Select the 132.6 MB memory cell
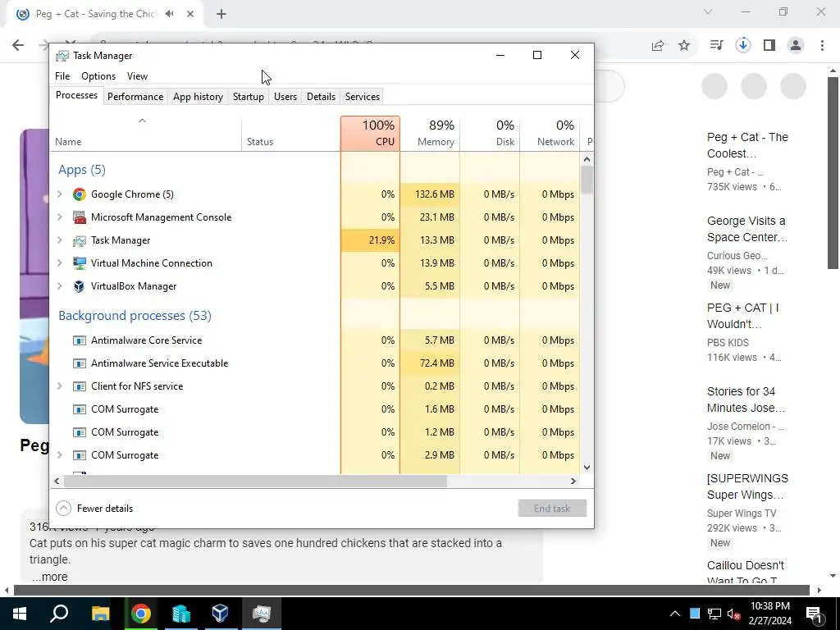Image resolution: width=840 pixels, height=630 pixels. pyautogui.click(x=430, y=194)
